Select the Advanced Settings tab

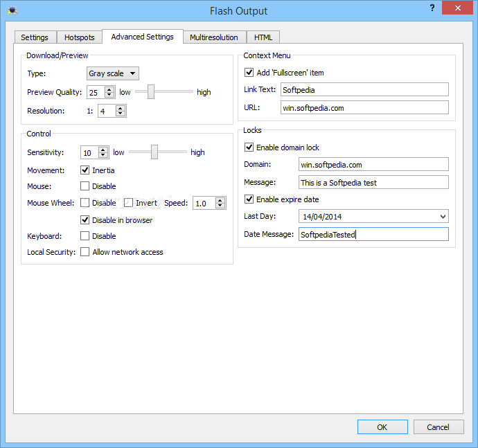click(143, 37)
